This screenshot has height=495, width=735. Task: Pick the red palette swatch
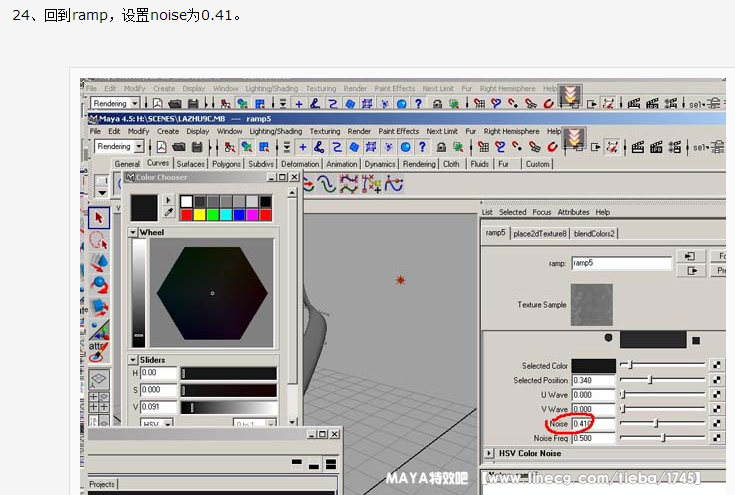tap(186, 214)
